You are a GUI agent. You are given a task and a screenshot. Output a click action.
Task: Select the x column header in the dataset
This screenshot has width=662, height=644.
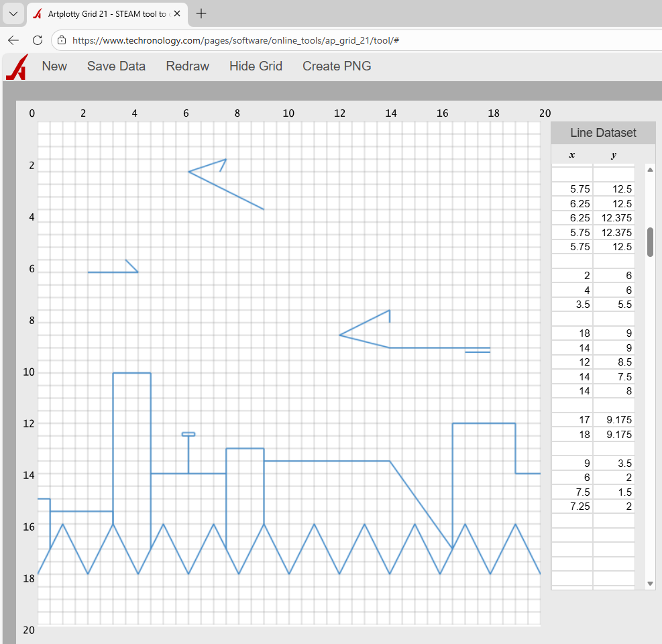point(571,155)
